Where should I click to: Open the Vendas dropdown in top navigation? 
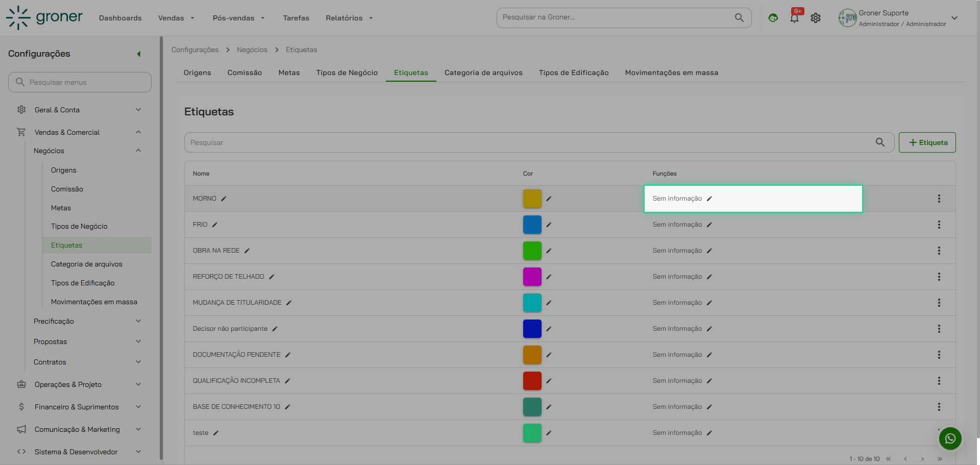click(x=176, y=18)
